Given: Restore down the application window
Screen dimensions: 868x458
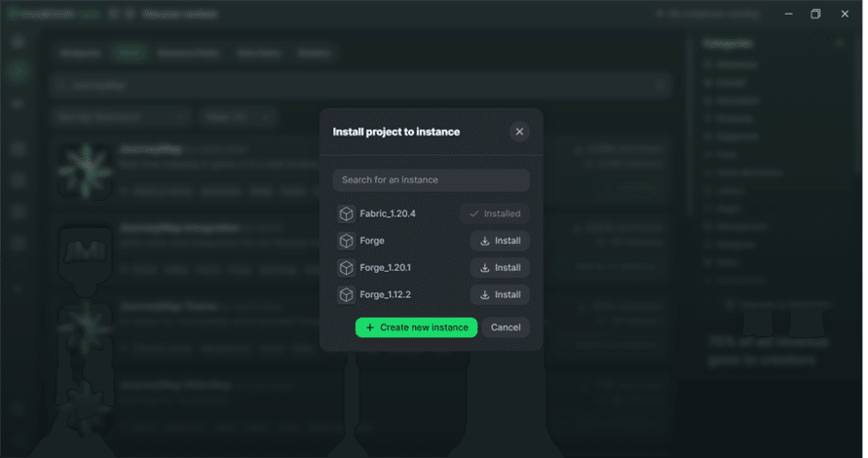Looking at the screenshot, I should [x=815, y=14].
